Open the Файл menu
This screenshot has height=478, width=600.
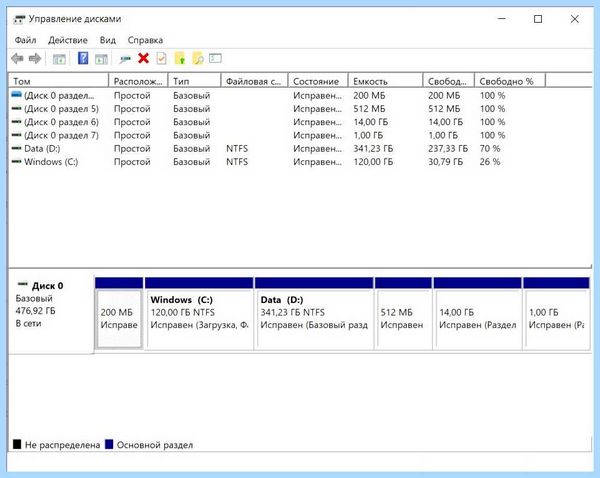click(x=25, y=40)
